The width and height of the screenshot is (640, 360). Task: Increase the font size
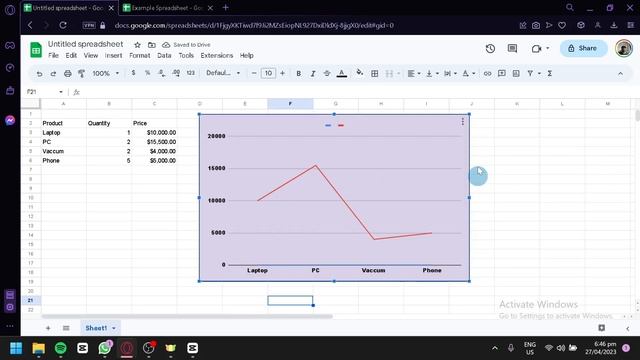tap(282, 73)
